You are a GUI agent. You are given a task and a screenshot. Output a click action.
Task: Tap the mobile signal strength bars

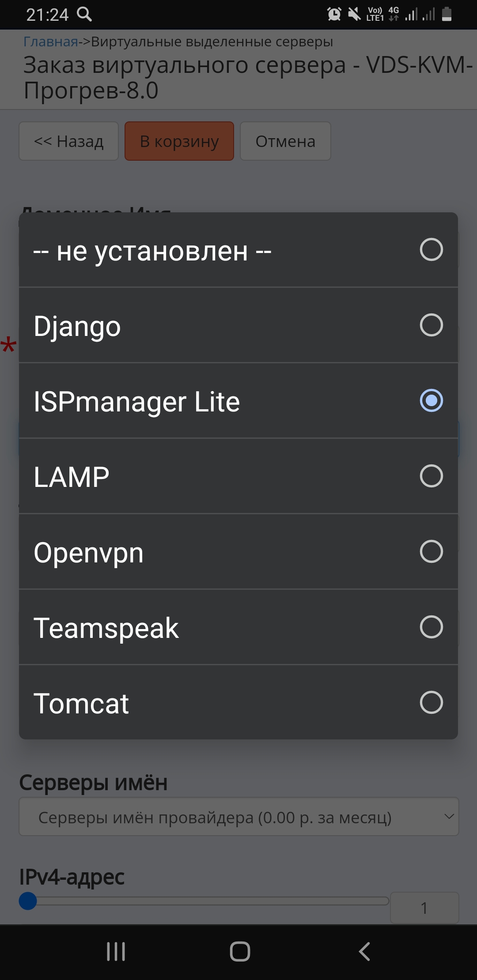(420, 14)
